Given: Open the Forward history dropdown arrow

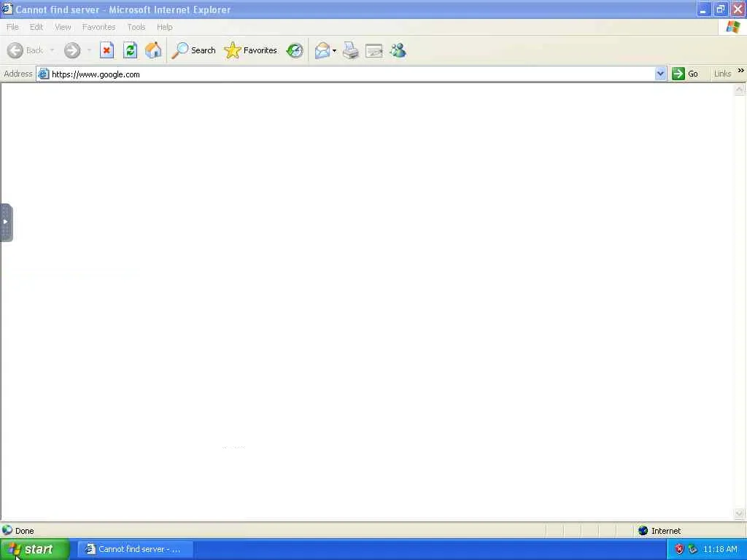Looking at the screenshot, I should (89, 50).
